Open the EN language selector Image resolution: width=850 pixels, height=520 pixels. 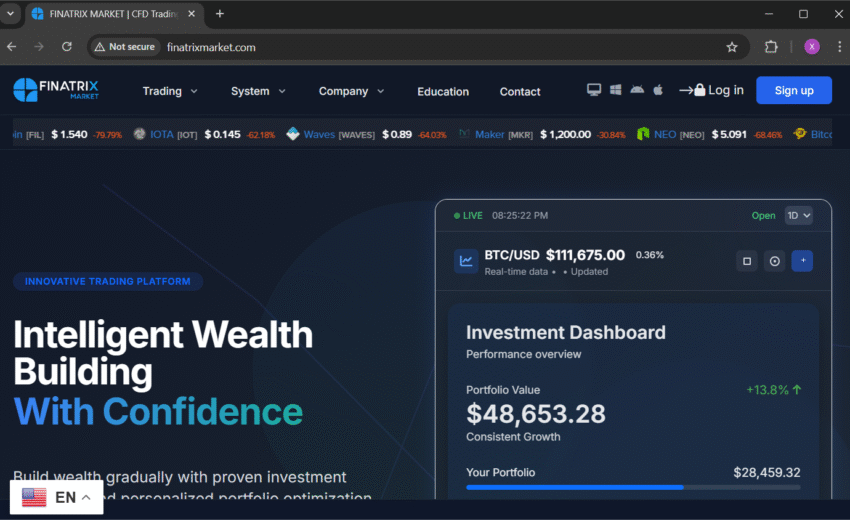(x=56, y=497)
